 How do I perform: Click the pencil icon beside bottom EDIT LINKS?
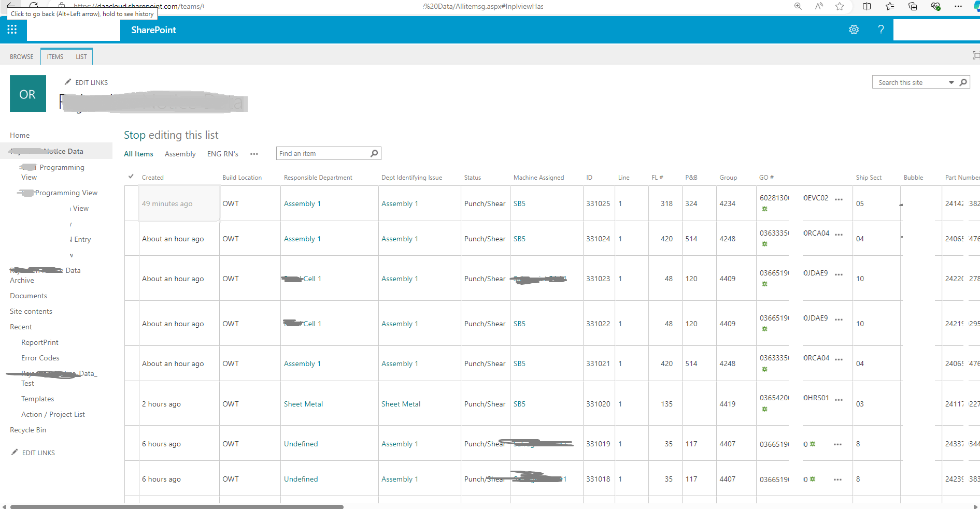(x=15, y=452)
